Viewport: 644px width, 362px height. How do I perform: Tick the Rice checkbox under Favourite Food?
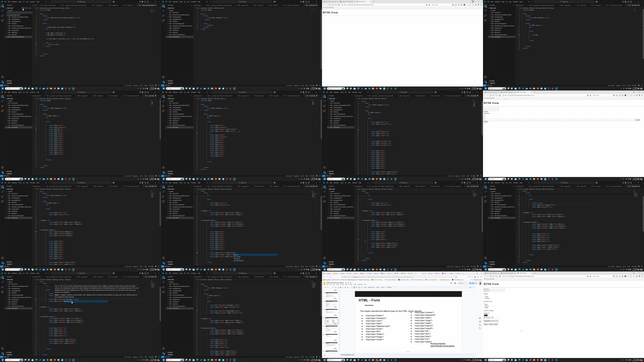(x=484, y=304)
